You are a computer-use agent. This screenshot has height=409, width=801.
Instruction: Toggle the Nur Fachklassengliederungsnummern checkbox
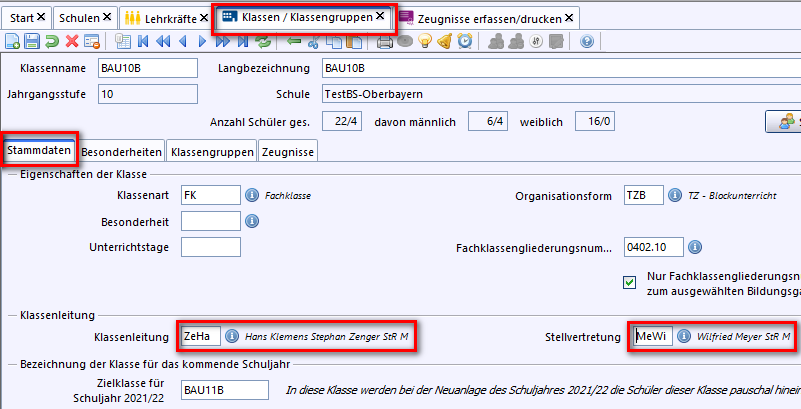(630, 282)
